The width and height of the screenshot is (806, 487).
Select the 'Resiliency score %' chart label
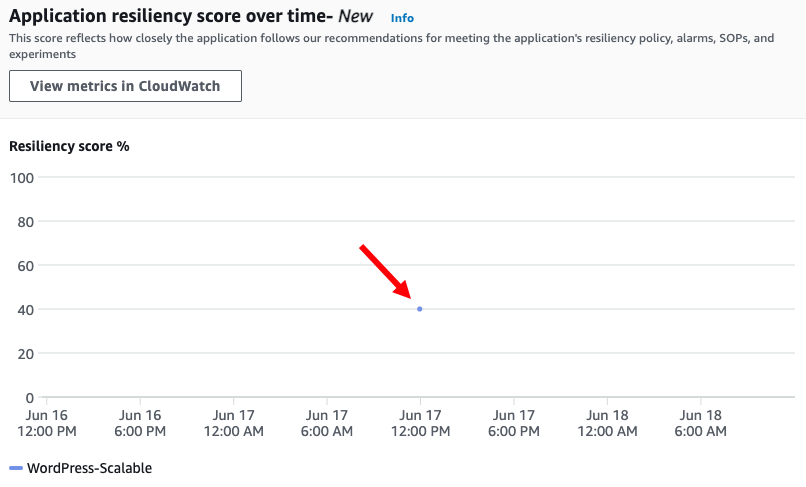[x=69, y=147]
